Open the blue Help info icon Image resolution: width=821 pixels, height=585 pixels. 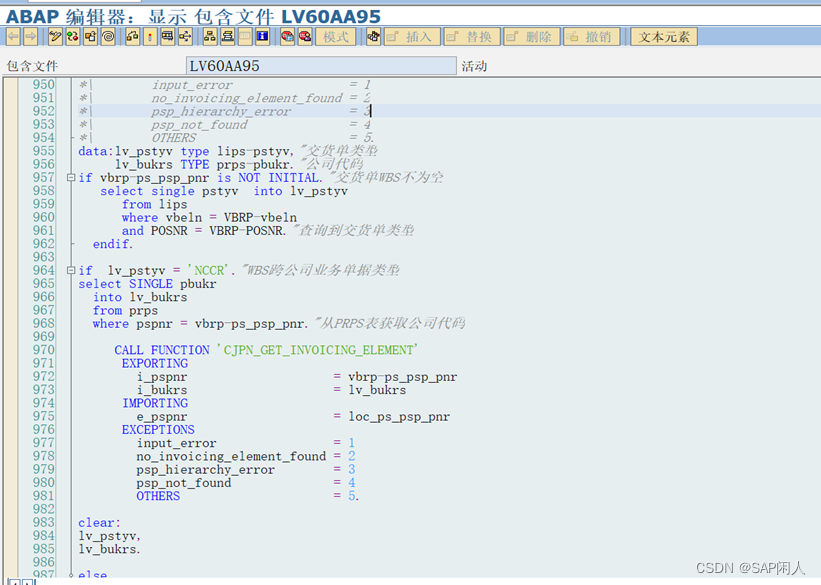click(x=262, y=37)
